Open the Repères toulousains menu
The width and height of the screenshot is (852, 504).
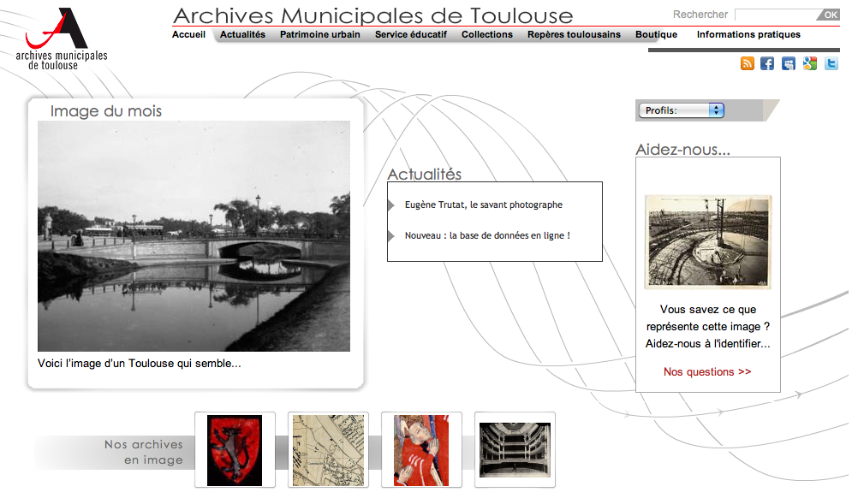coord(574,34)
